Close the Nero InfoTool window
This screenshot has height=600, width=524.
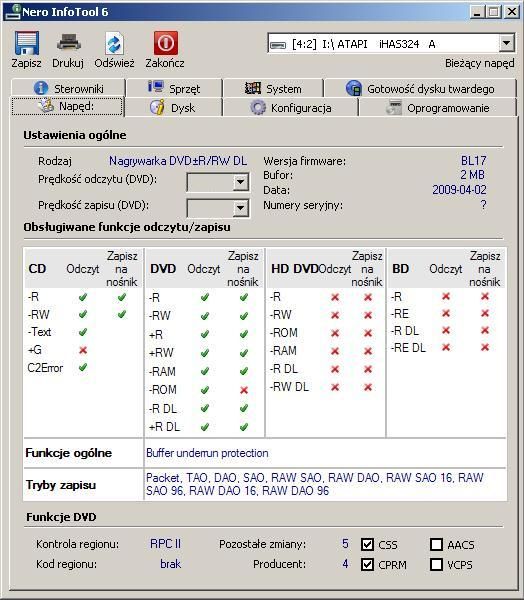[512, 12]
